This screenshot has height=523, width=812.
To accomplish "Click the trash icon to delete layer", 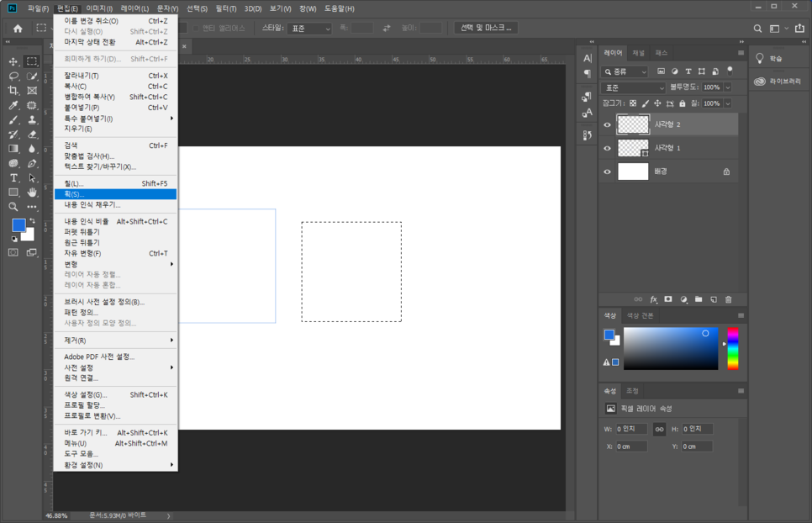I will coord(729,299).
